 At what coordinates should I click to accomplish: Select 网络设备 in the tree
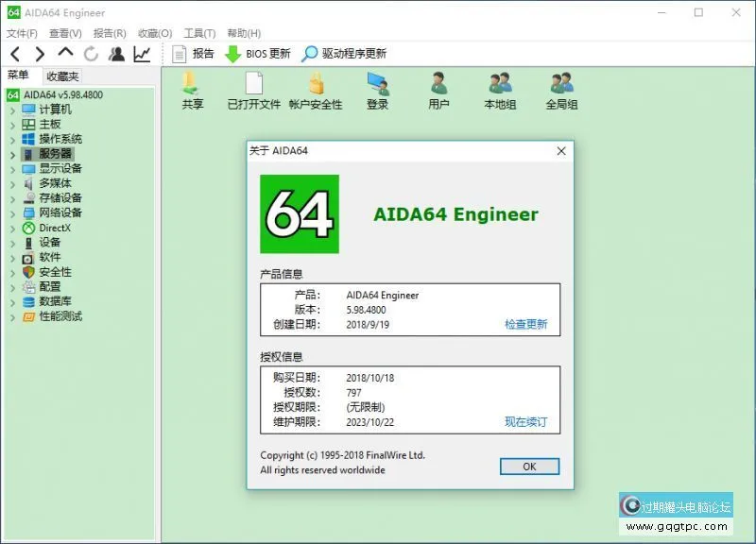click(x=60, y=212)
